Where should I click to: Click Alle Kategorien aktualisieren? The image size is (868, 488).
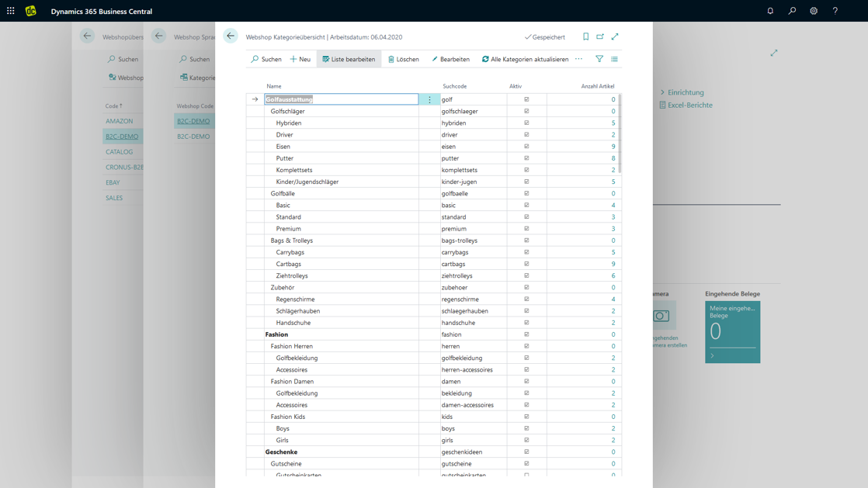[525, 59]
